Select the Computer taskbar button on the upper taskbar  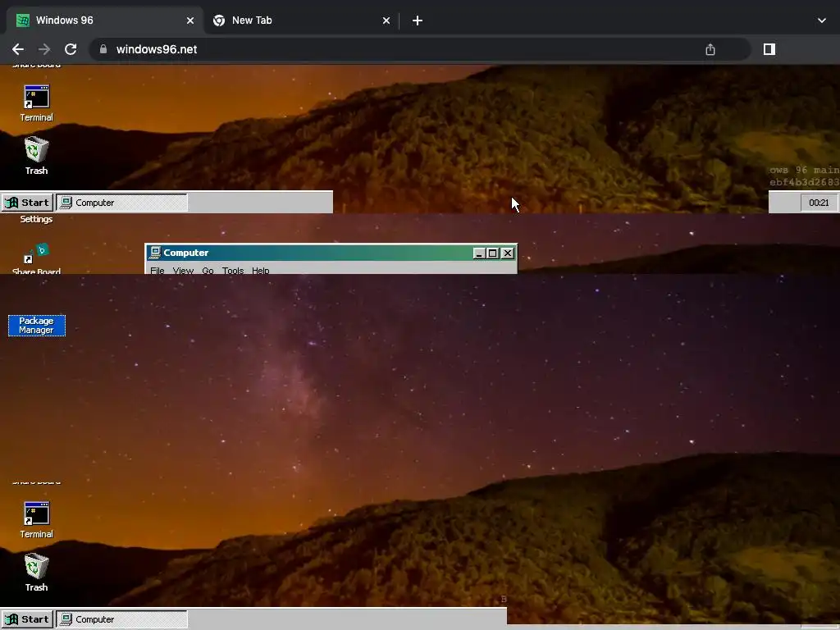(122, 203)
